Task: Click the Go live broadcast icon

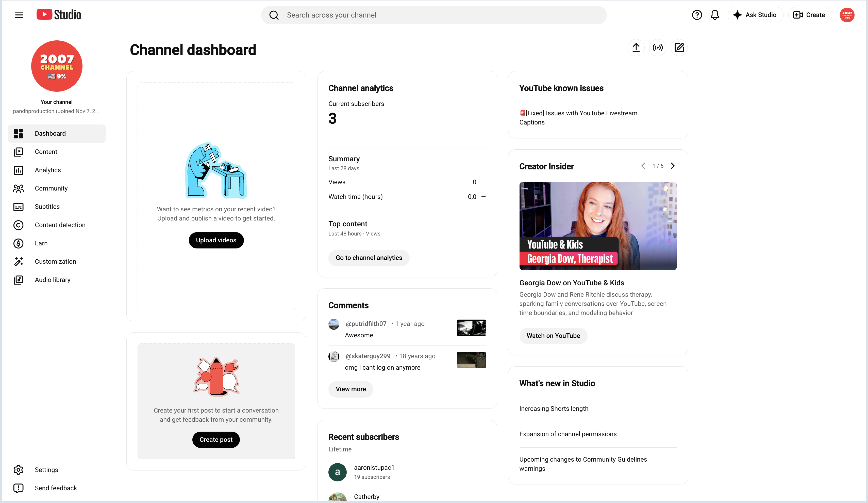Action: click(658, 48)
